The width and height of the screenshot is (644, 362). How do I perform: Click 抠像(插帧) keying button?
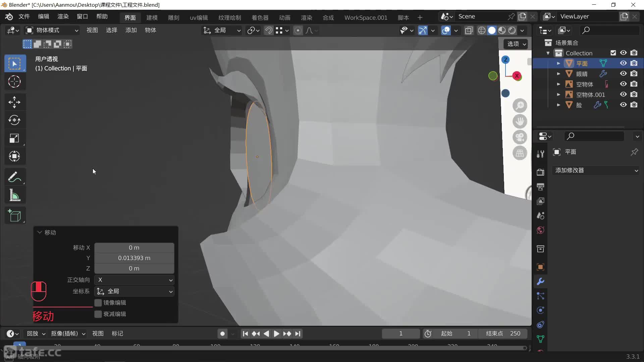[x=68, y=334]
